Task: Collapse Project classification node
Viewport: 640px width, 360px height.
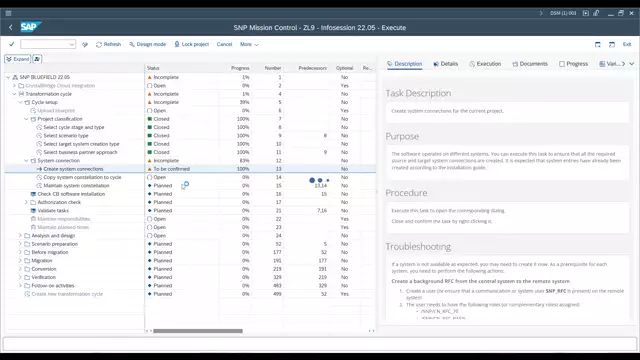Action: [27, 119]
